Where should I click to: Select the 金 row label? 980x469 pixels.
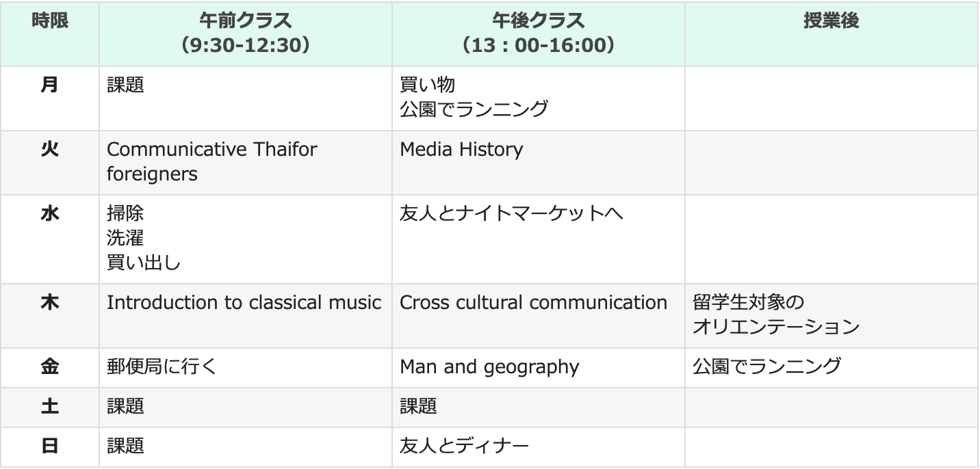[x=50, y=368]
